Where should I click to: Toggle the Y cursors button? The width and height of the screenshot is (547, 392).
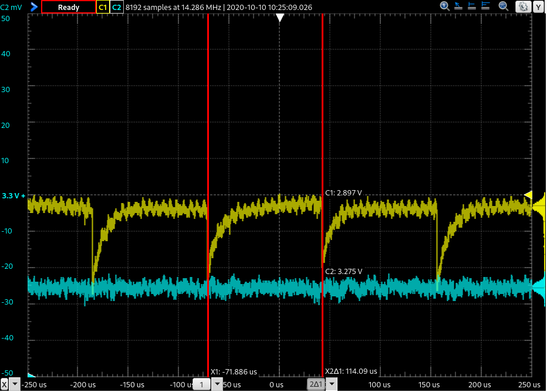539,7
